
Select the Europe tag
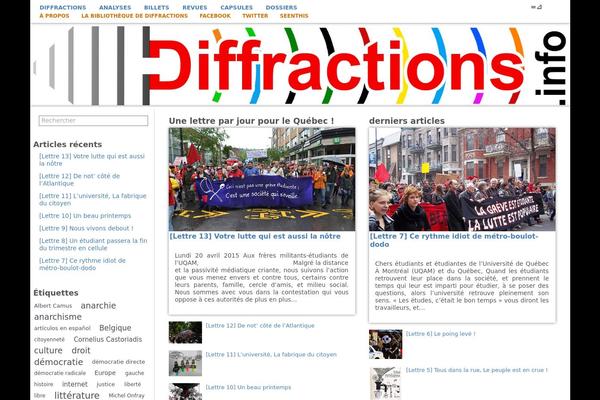(105, 373)
